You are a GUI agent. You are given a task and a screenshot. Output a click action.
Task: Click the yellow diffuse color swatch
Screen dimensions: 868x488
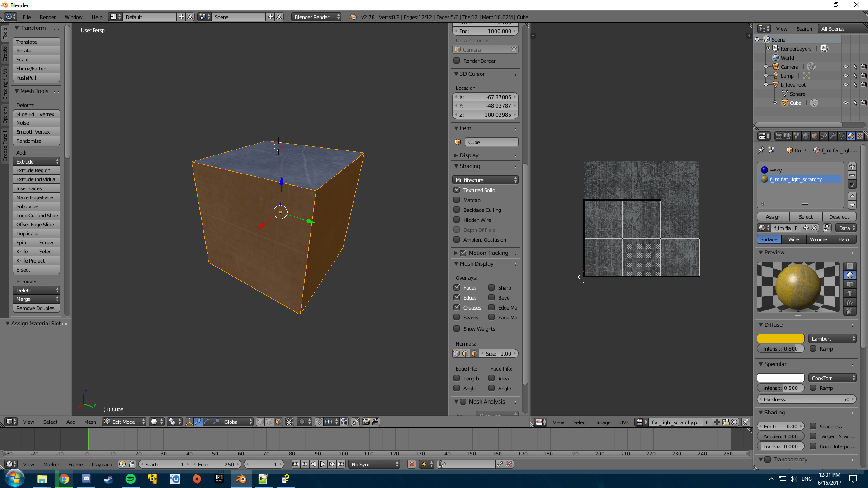point(781,338)
